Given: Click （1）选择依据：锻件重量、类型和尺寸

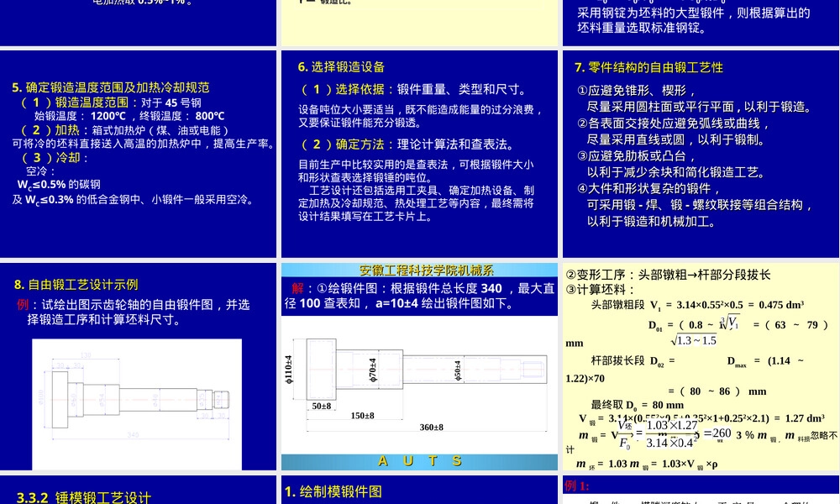Looking at the screenshot, I should coord(415,89).
